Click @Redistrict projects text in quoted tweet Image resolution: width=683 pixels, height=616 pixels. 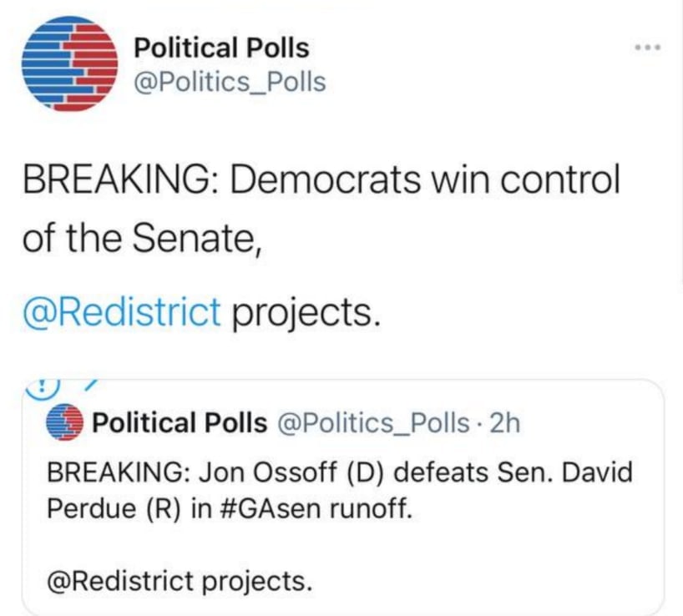coord(180,581)
